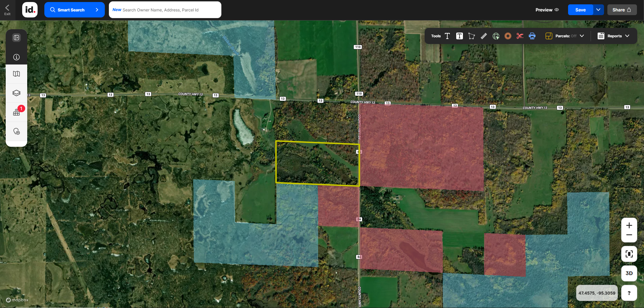Viewport: 644px width, 308px height.
Task: Open the Smart Search menu
Action: click(x=74, y=10)
